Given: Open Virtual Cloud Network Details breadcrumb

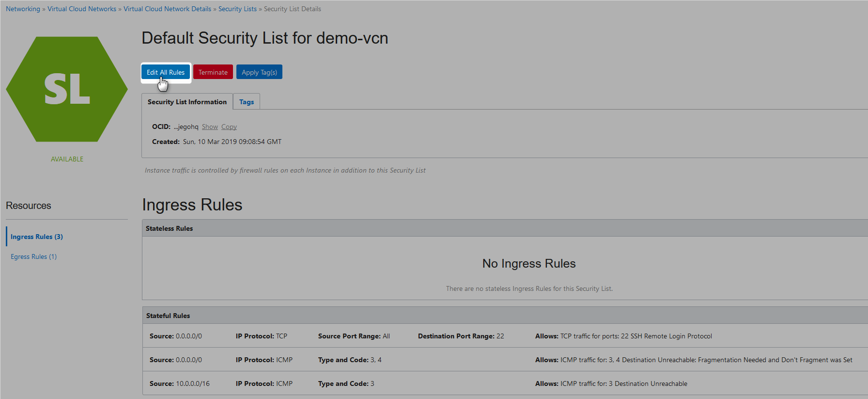Looking at the screenshot, I should pos(167,9).
